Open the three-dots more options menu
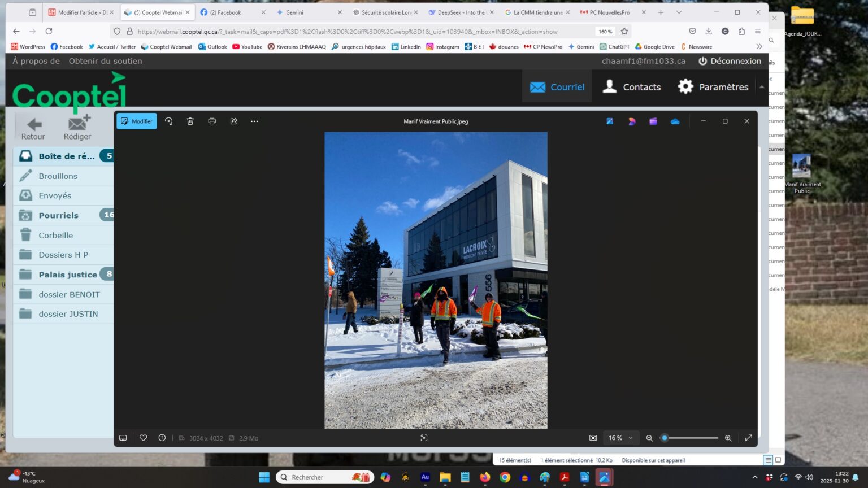Image resolution: width=868 pixels, height=488 pixels. point(254,121)
